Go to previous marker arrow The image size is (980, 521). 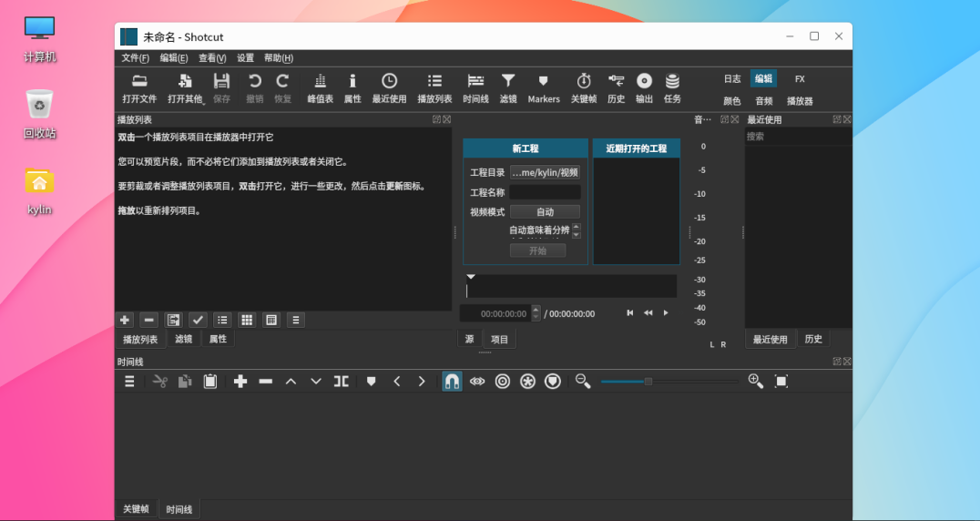396,381
